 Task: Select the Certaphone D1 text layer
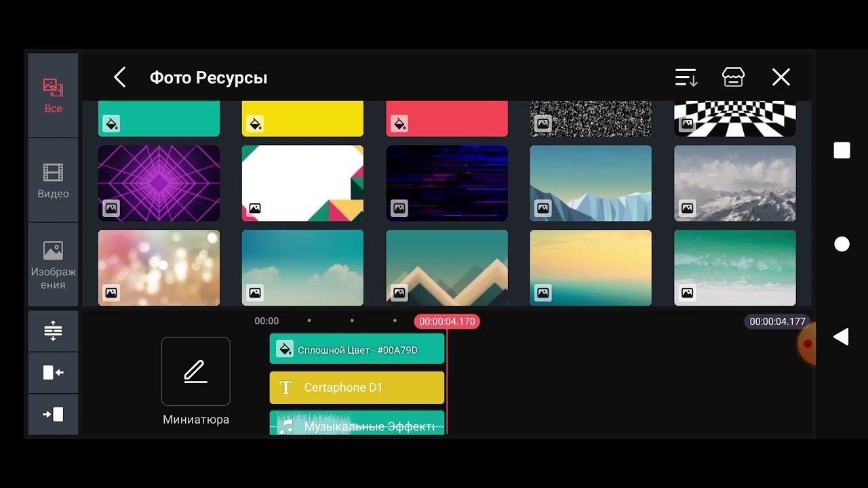click(357, 388)
